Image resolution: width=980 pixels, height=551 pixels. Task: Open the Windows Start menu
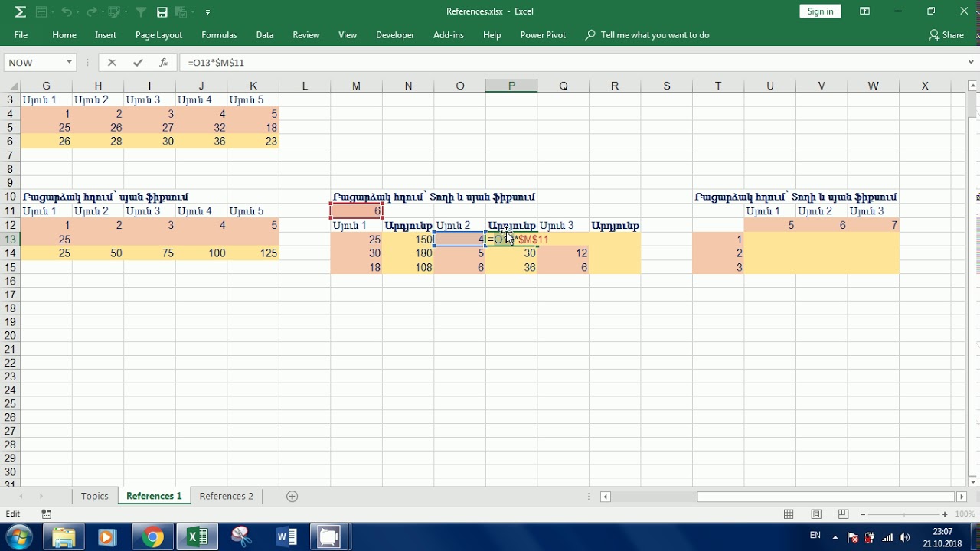pyautogui.click(x=18, y=537)
